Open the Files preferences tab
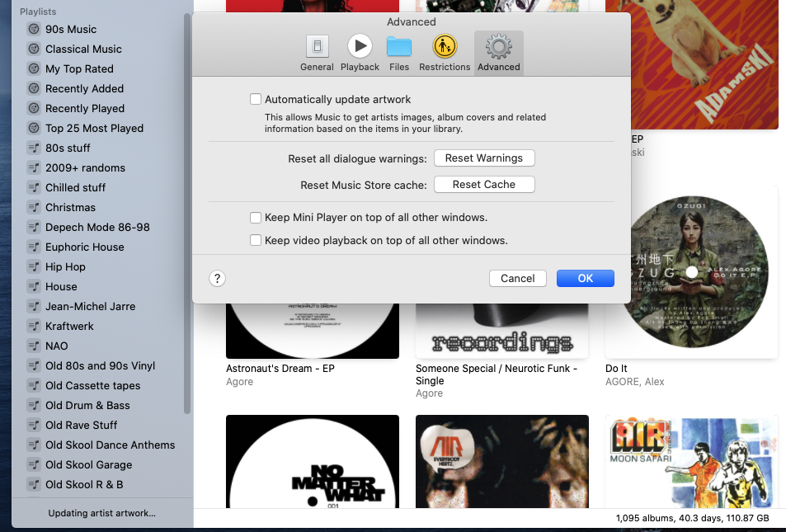 399,53
